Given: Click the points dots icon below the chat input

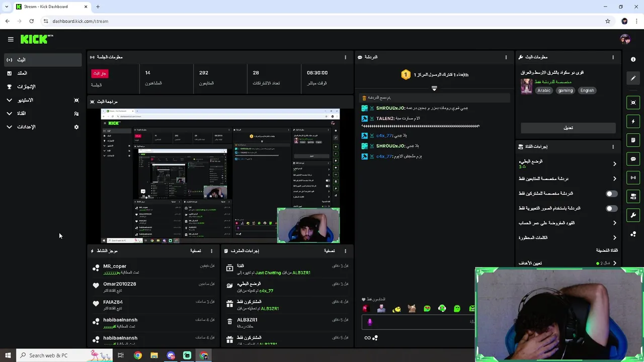Looking at the screenshot, I should (375, 338).
